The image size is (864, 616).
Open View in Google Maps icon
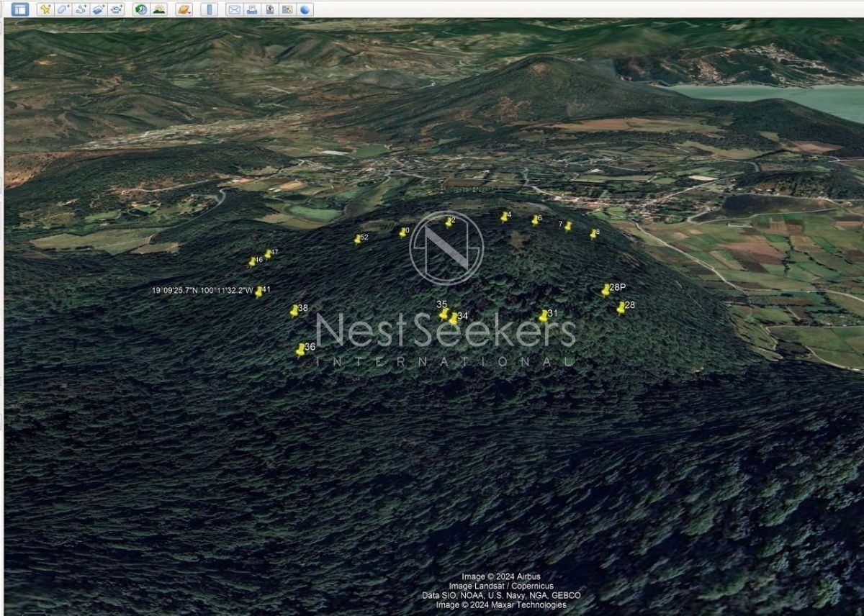point(287,9)
